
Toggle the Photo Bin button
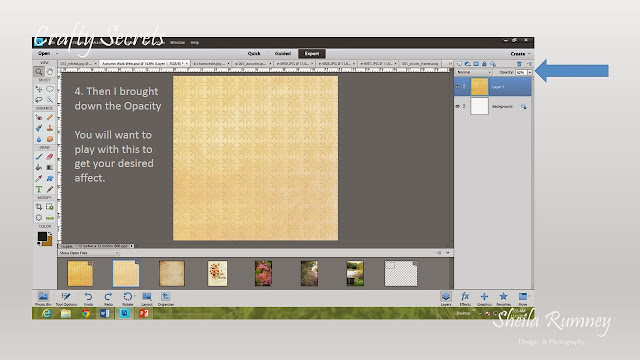point(43,298)
